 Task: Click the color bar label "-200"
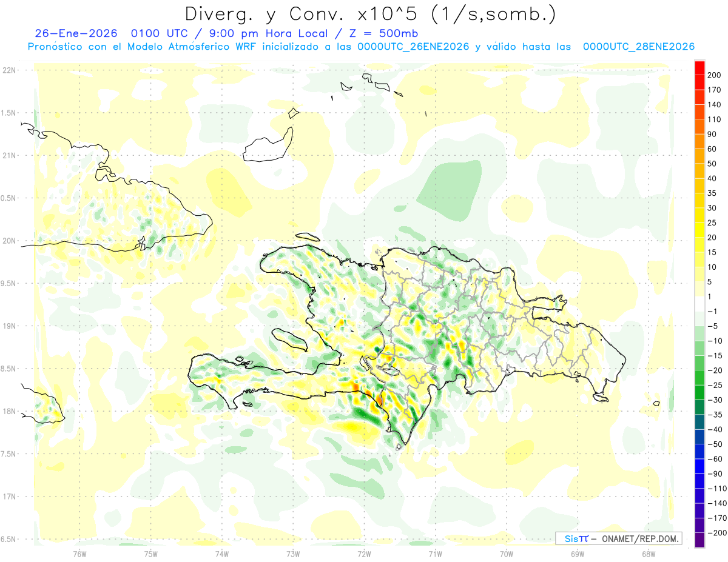pos(716,534)
